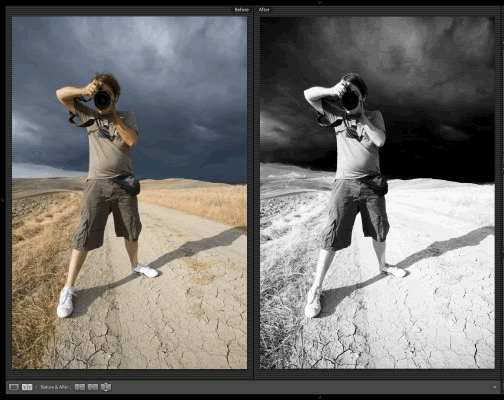Toggle the top panel via the edge arrow
This screenshot has height=400, width=504.
point(320,2)
